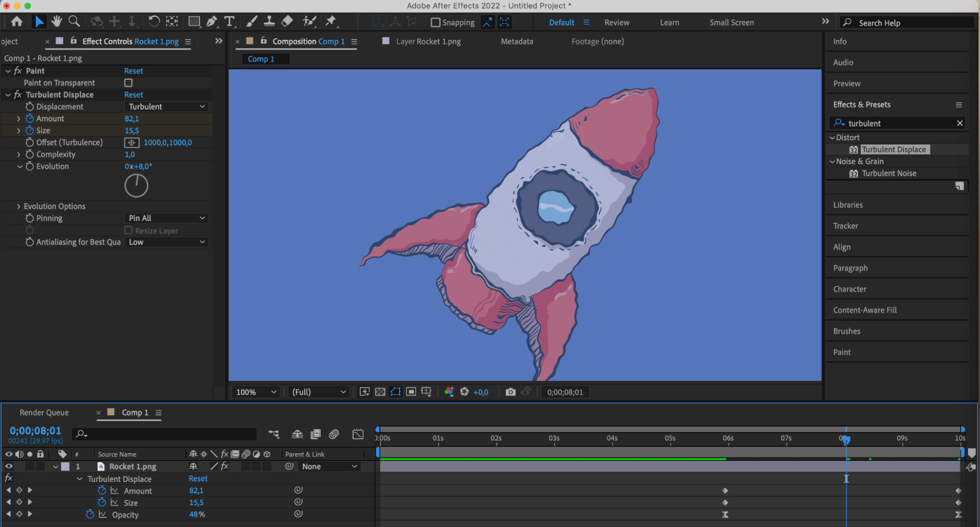Expand Evolution Options section
980x527 pixels.
pyautogui.click(x=19, y=206)
